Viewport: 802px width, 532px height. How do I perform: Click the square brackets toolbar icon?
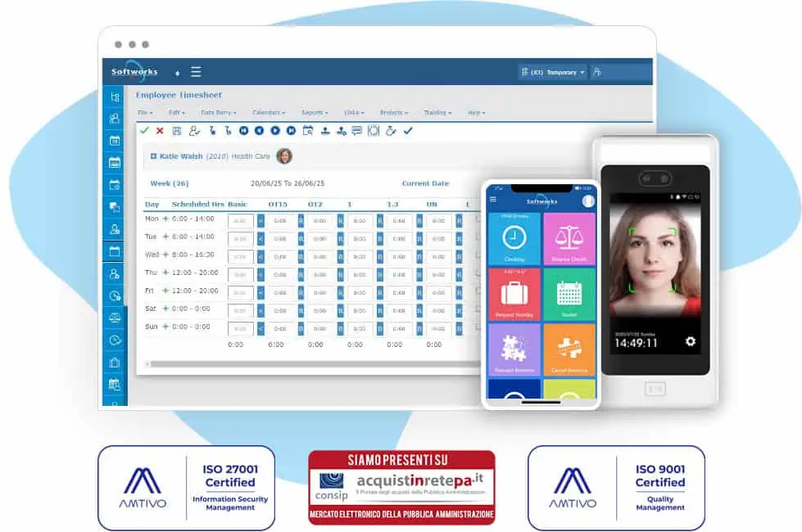tap(374, 131)
